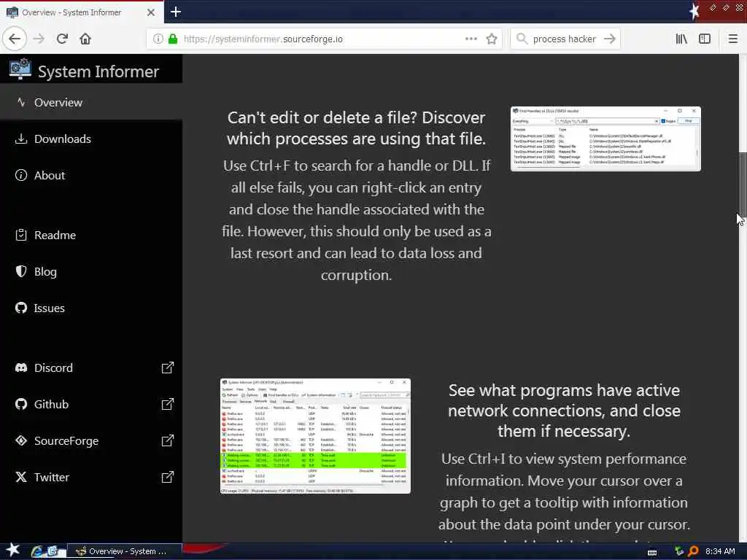Image resolution: width=747 pixels, height=560 pixels.
Task: Open site information icon in address bar
Action: coord(158,39)
